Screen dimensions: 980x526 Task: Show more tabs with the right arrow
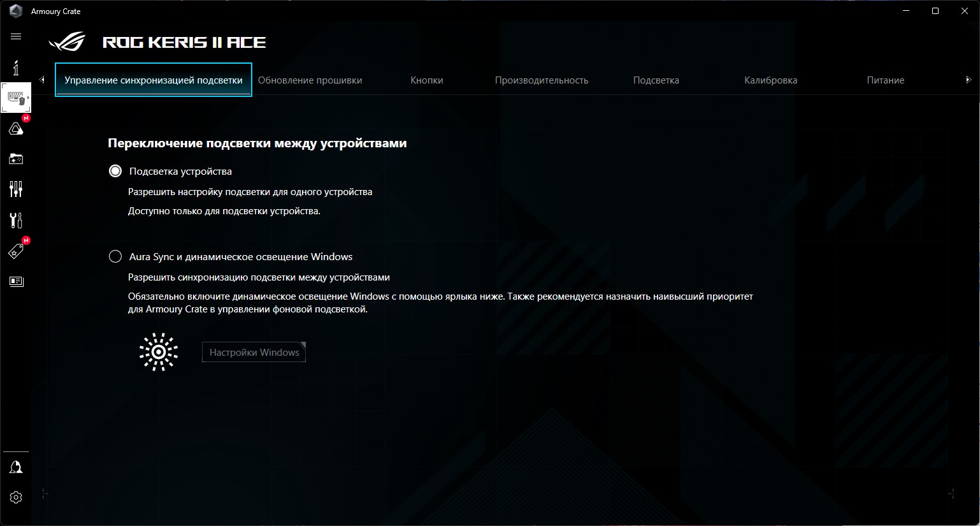coord(969,80)
